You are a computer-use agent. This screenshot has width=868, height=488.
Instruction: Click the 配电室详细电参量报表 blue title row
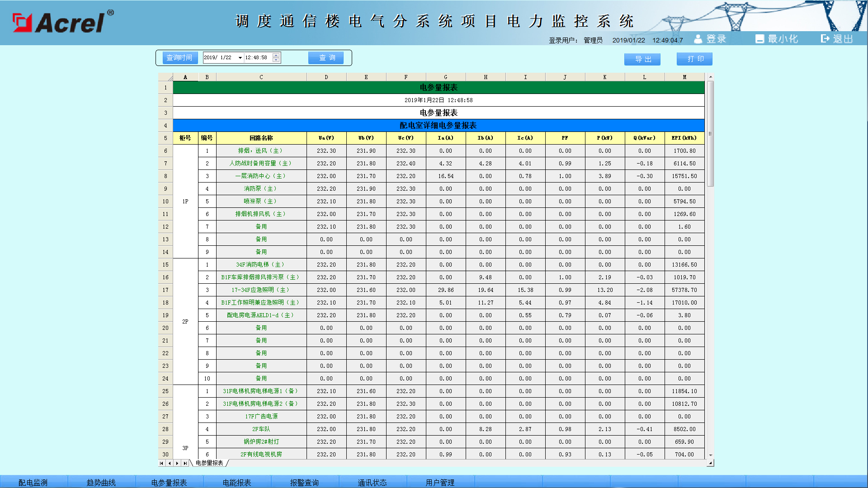[439, 126]
